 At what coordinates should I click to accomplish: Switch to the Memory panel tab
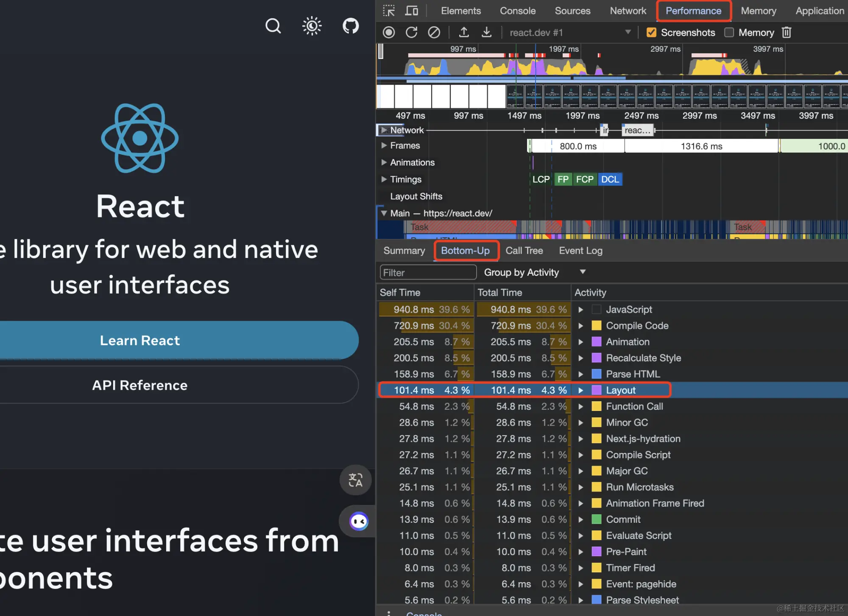759,11
